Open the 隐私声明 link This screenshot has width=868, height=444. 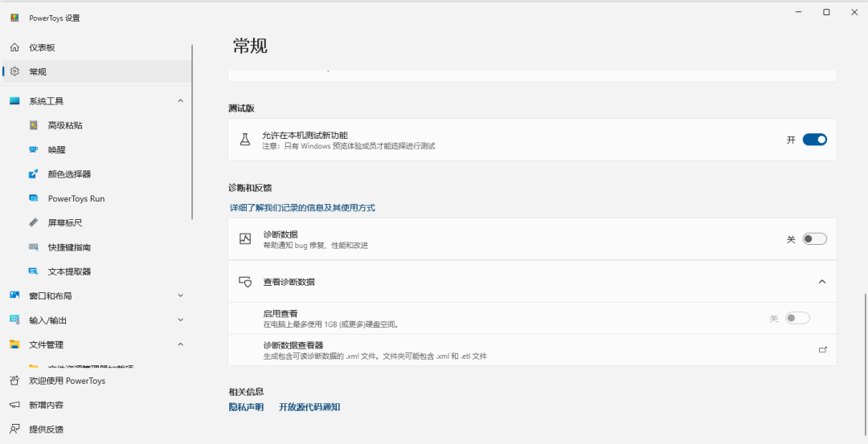pyautogui.click(x=247, y=407)
